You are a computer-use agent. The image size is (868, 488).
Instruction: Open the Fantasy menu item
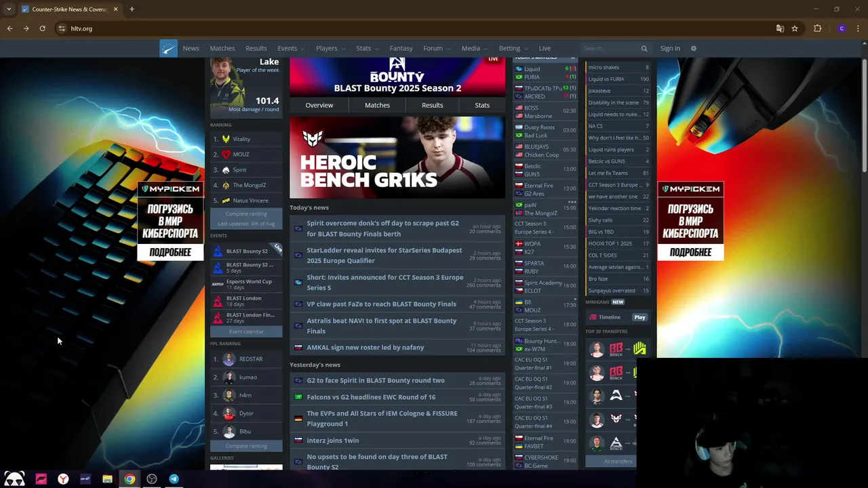point(401,48)
